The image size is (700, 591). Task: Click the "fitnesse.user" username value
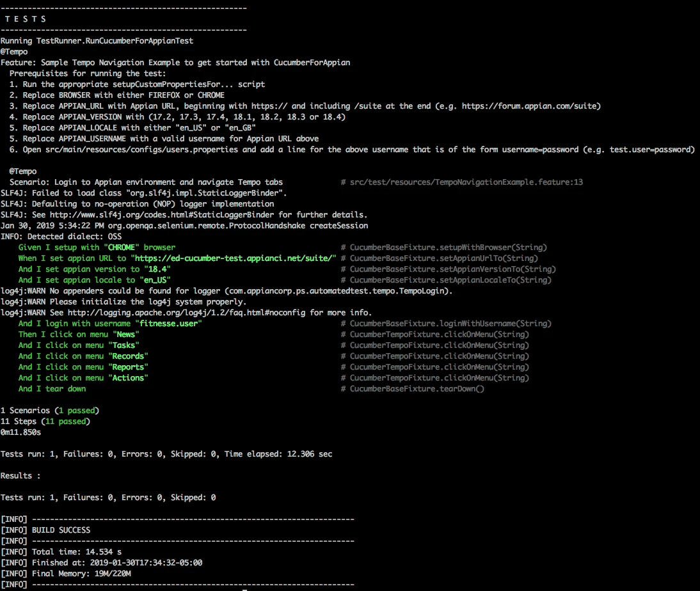pyautogui.click(x=168, y=324)
